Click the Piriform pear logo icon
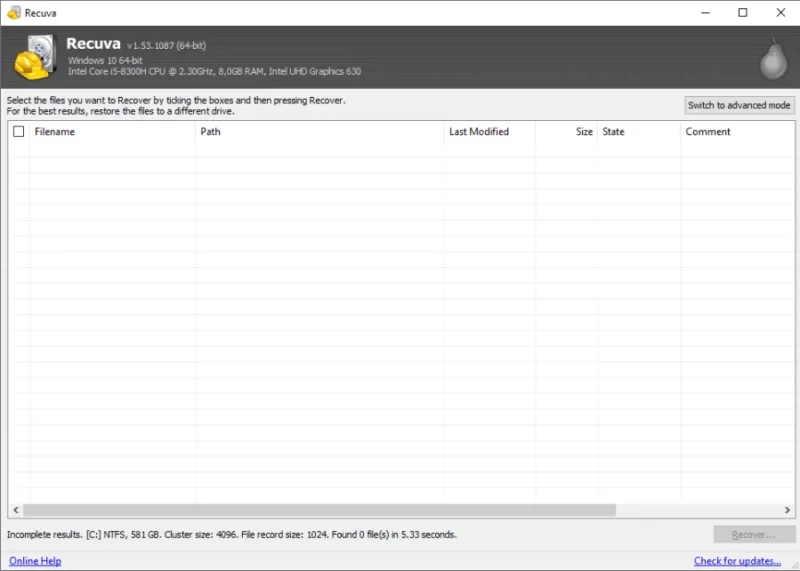 (x=773, y=58)
